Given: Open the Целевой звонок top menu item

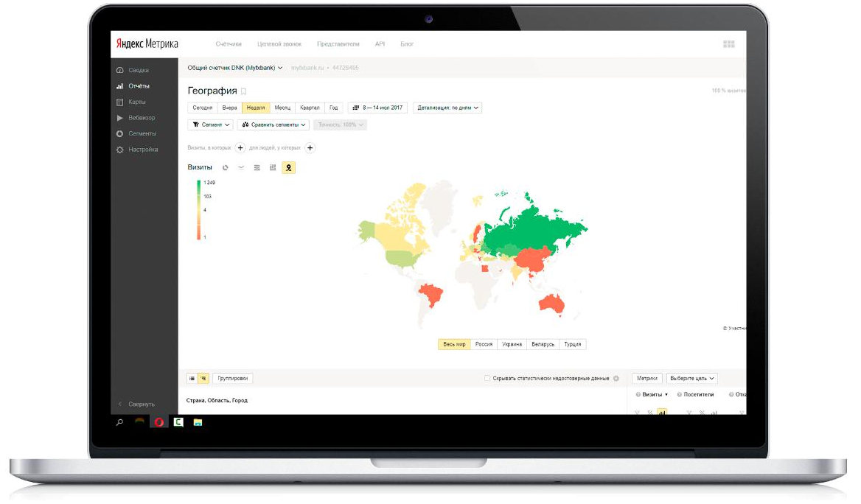Looking at the screenshot, I should point(279,44).
